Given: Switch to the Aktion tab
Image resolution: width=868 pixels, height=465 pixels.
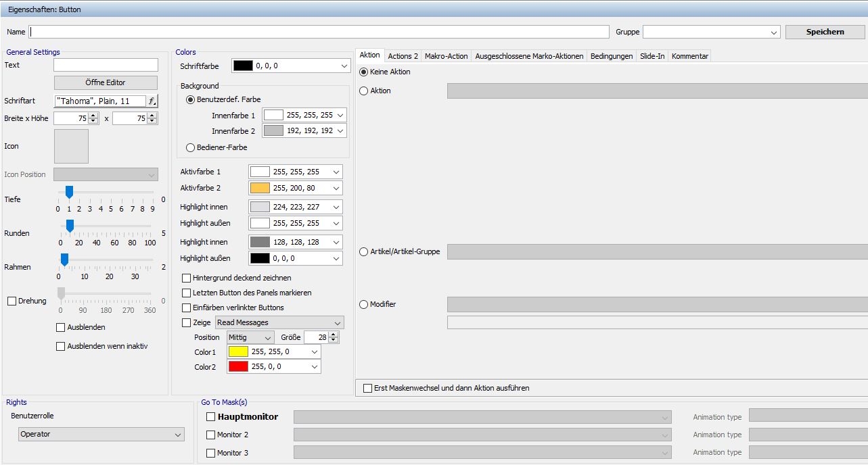Looking at the screenshot, I should tap(370, 55).
